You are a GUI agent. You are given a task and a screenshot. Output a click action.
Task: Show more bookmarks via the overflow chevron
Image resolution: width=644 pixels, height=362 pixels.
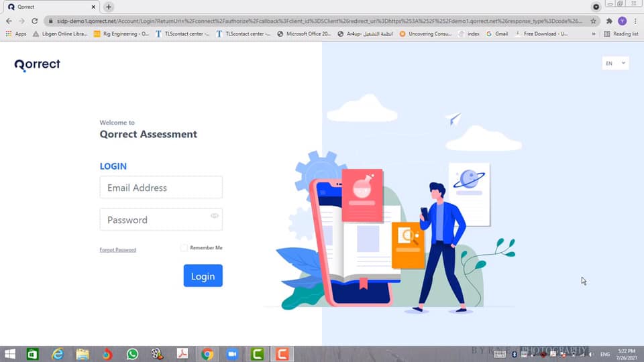[x=593, y=34]
